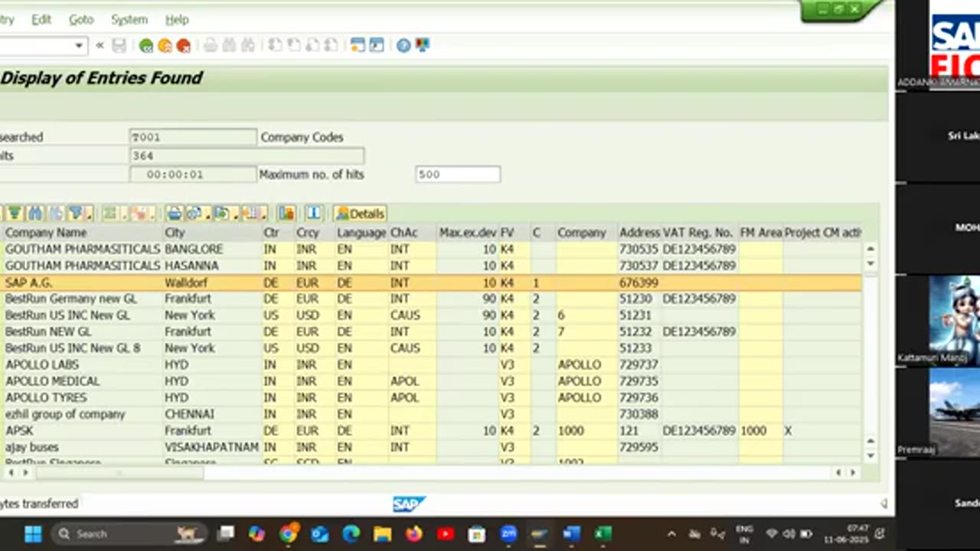Image resolution: width=980 pixels, height=551 pixels.
Task: Open the Goto menu
Action: 81,19
